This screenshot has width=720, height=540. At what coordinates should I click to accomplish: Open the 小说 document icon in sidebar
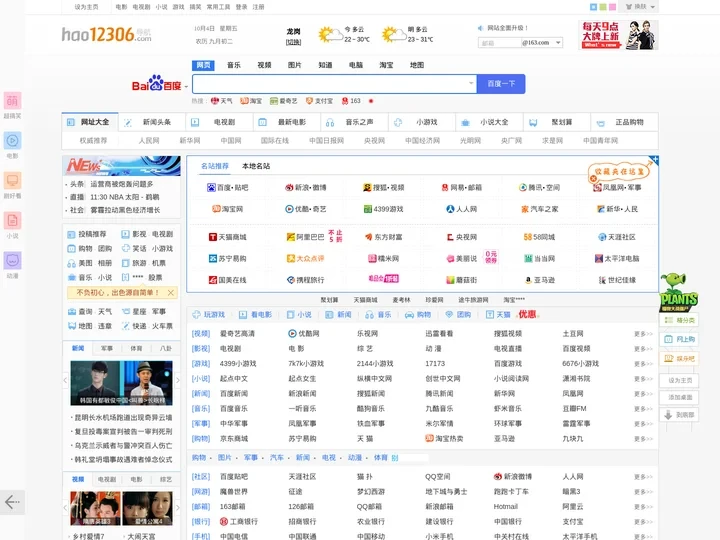[12, 220]
